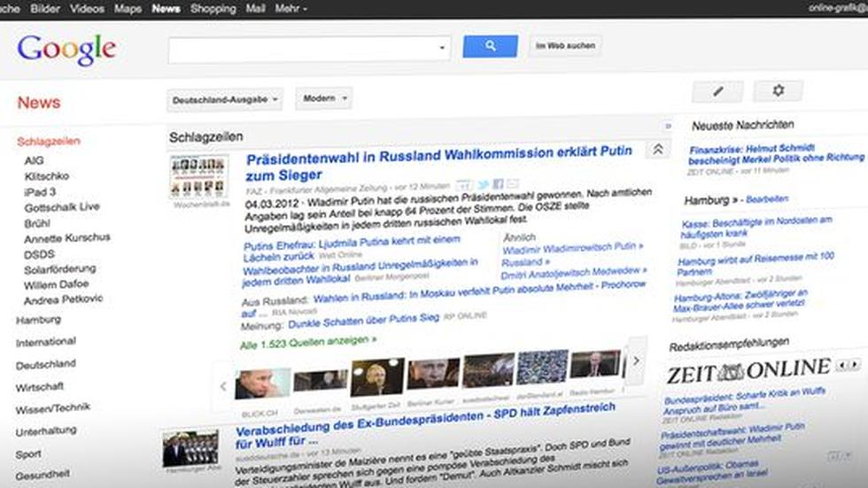Open the BLICK.CH Putin carousel image

click(x=262, y=383)
